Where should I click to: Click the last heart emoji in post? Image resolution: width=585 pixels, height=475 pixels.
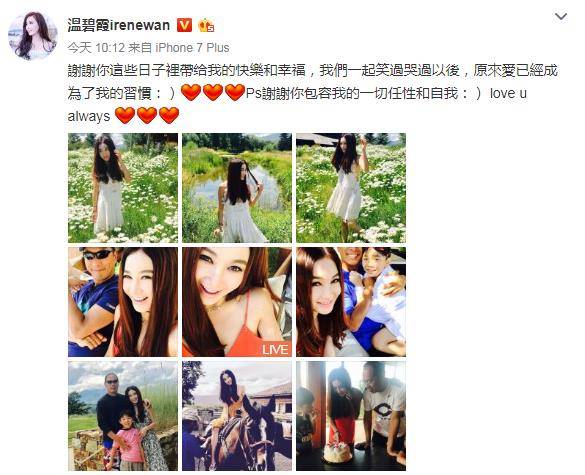pyautogui.click(x=169, y=115)
